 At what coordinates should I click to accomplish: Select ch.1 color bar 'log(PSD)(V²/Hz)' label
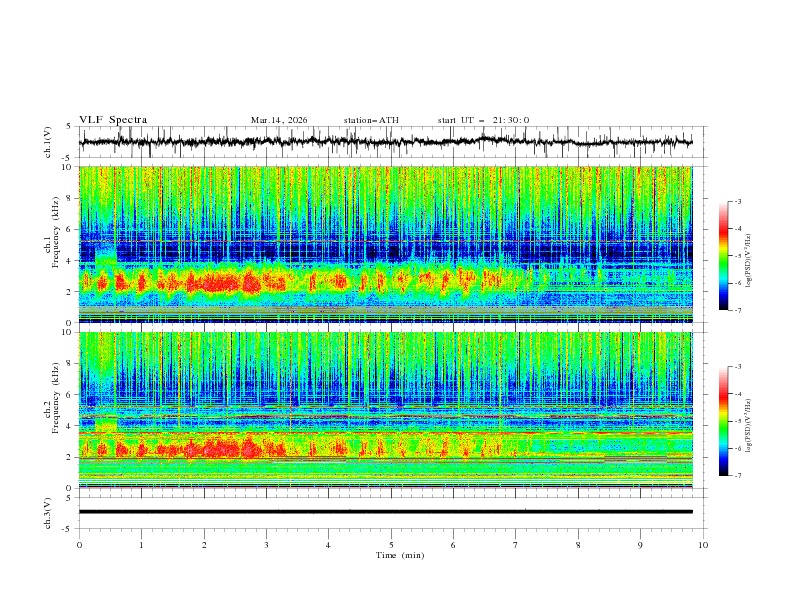pos(748,260)
